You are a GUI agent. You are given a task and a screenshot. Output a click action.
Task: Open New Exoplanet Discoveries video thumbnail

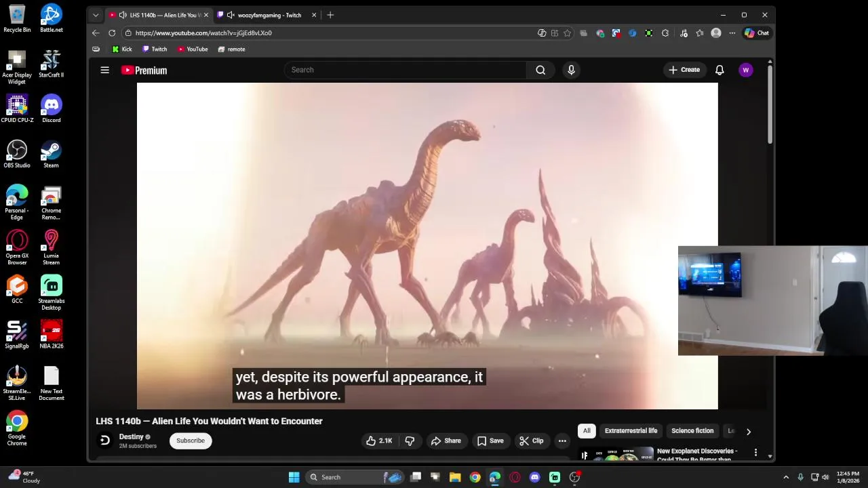pos(616,453)
